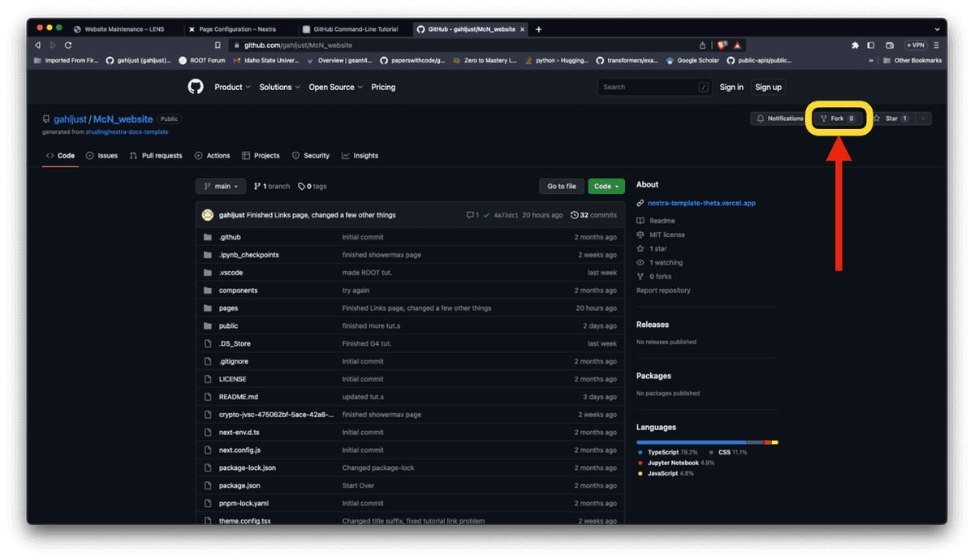Screen dimensions: 974x560
Task: Switch to the Pull requests tab
Action: coord(156,156)
